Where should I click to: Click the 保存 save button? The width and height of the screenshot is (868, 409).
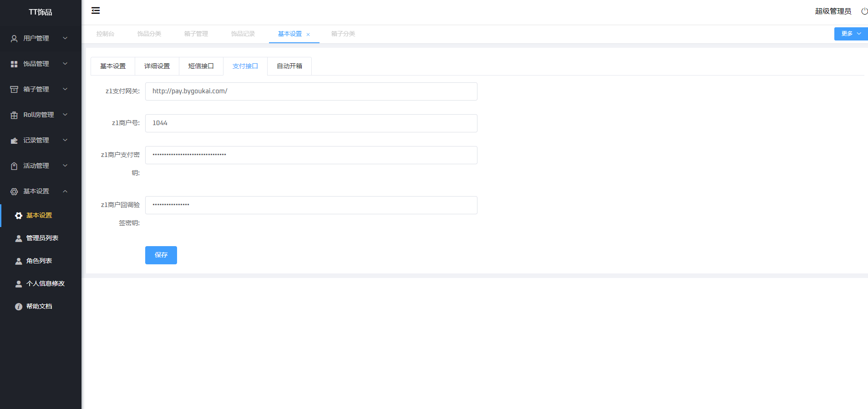click(161, 255)
